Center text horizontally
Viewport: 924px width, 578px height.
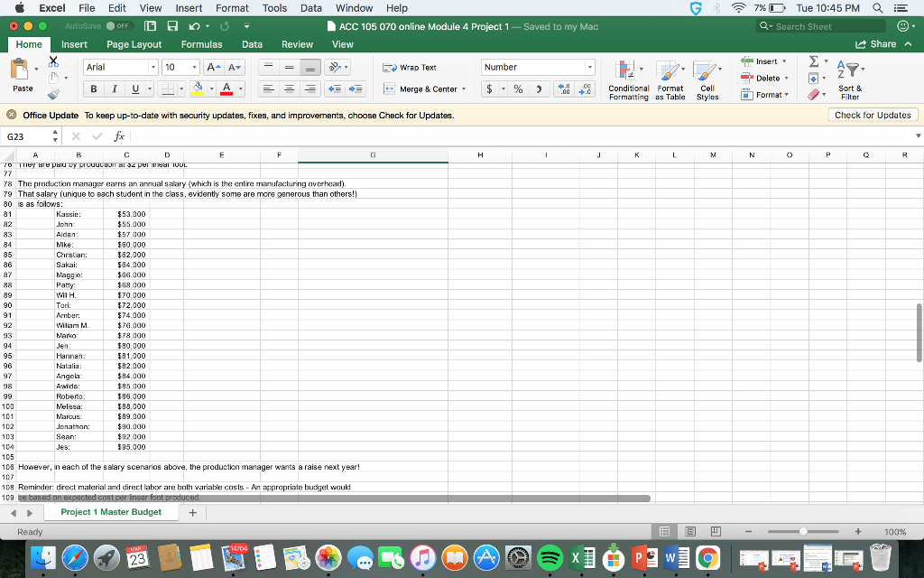(290, 89)
